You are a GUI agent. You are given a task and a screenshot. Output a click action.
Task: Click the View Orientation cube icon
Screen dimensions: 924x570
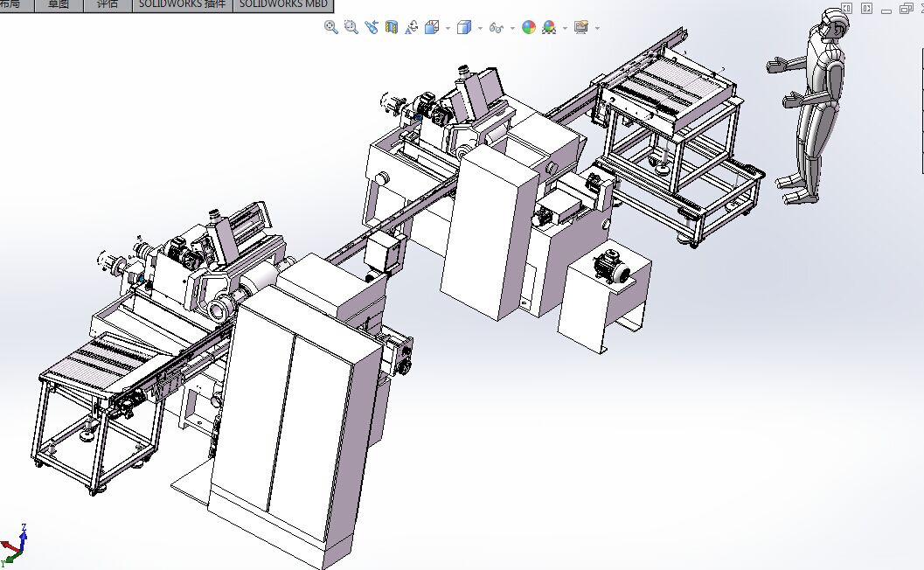click(x=432, y=27)
